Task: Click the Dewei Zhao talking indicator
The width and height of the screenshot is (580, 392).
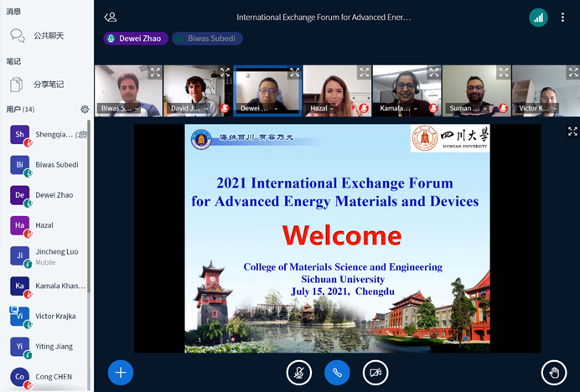Action: click(x=136, y=39)
